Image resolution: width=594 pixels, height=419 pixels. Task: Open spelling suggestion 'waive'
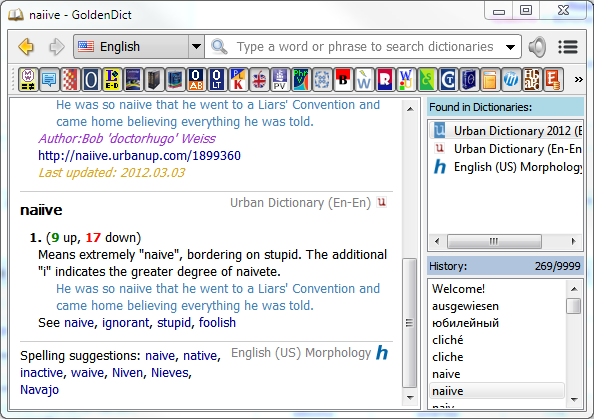(x=88, y=373)
